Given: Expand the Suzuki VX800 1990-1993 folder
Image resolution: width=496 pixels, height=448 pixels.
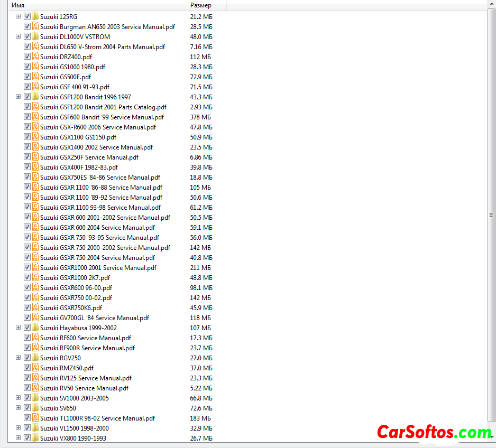Looking at the screenshot, I should coord(18,438).
